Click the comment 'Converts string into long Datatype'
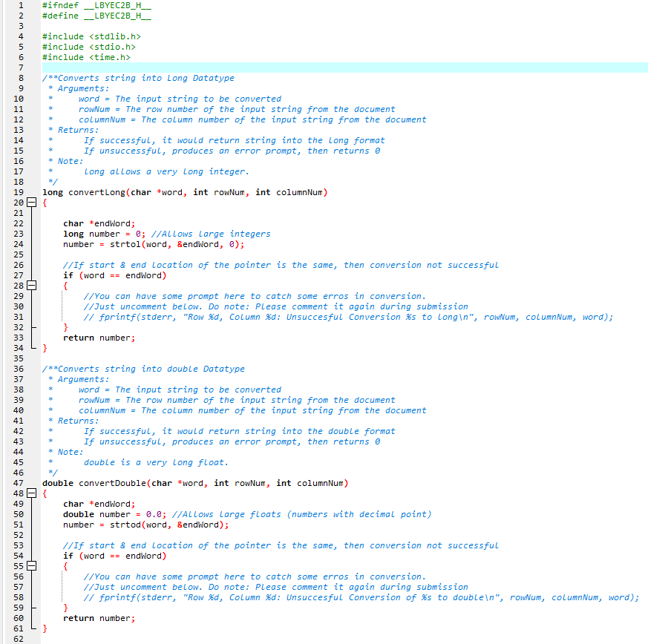648x644 pixels. [x=146, y=78]
